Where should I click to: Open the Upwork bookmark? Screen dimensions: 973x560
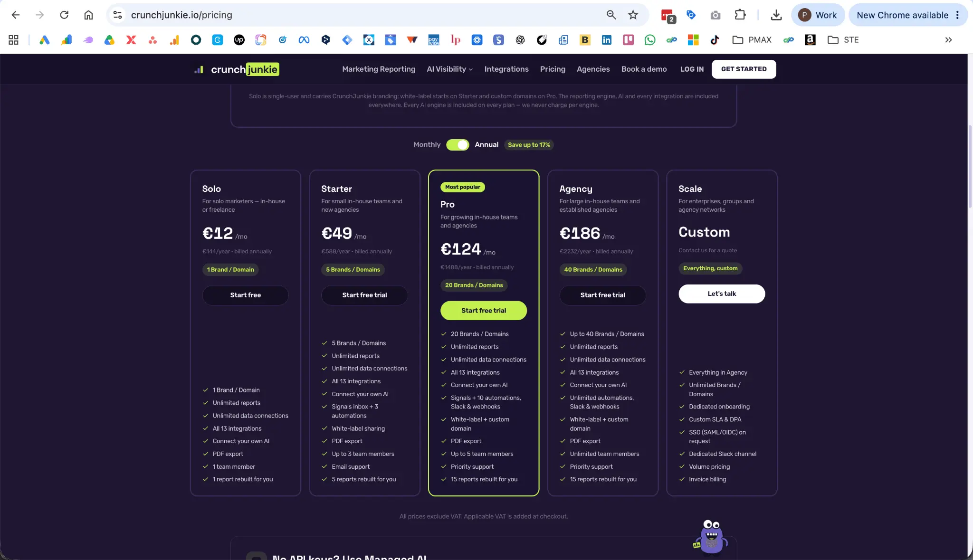(x=239, y=40)
